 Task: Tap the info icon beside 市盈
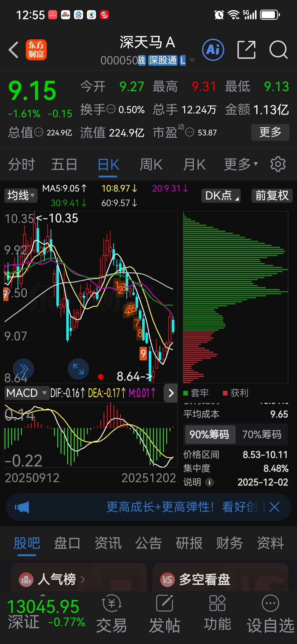pyautogui.click(x=190, y=132)
